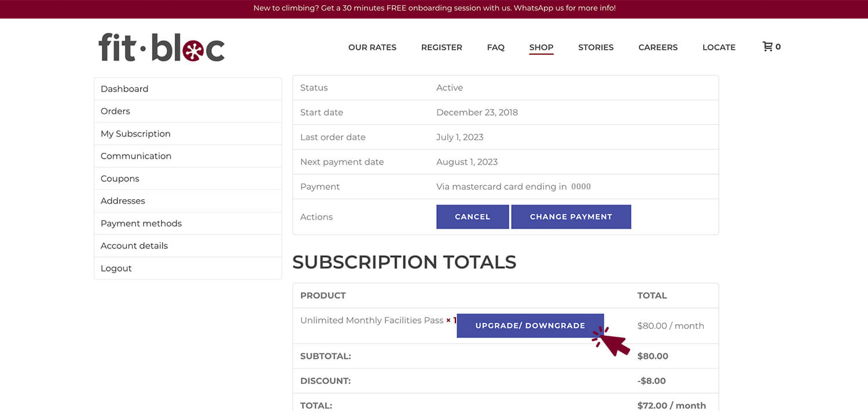
Task: Select the Shop menu item
Action: tap(541, 47)
